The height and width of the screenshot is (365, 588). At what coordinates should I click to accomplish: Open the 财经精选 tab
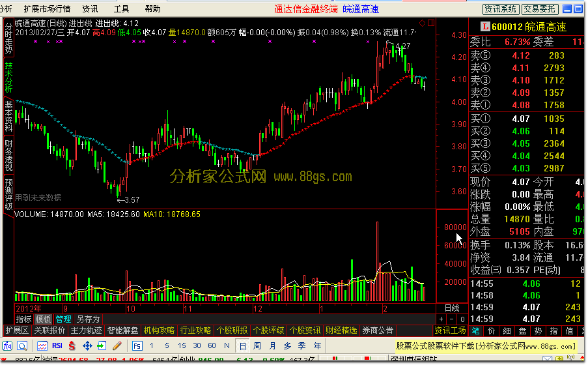point(341,330)
